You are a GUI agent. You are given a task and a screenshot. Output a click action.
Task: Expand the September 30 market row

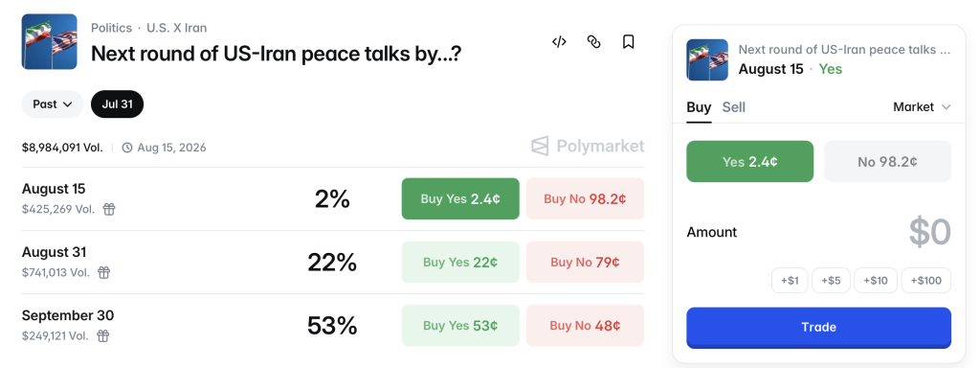click(x=332, y=325)
